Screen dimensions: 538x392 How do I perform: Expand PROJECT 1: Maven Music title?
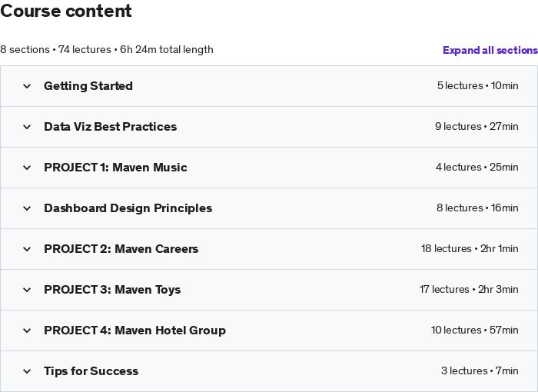(x=115, y=168)
